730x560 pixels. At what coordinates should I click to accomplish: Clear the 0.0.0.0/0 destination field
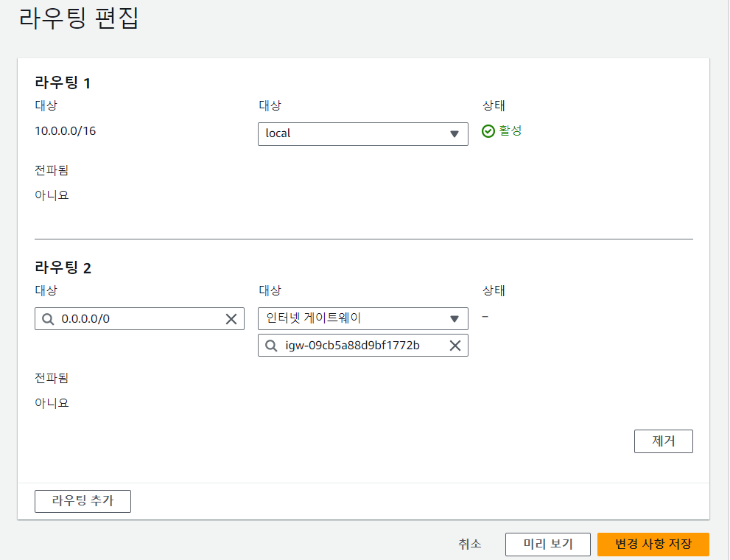(231, 319)
